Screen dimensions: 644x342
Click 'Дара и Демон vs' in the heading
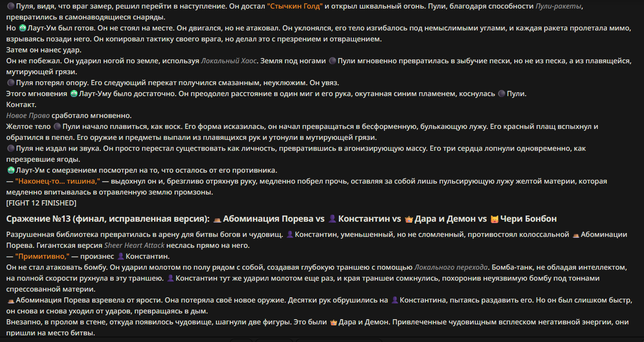[x=451, y=219]
